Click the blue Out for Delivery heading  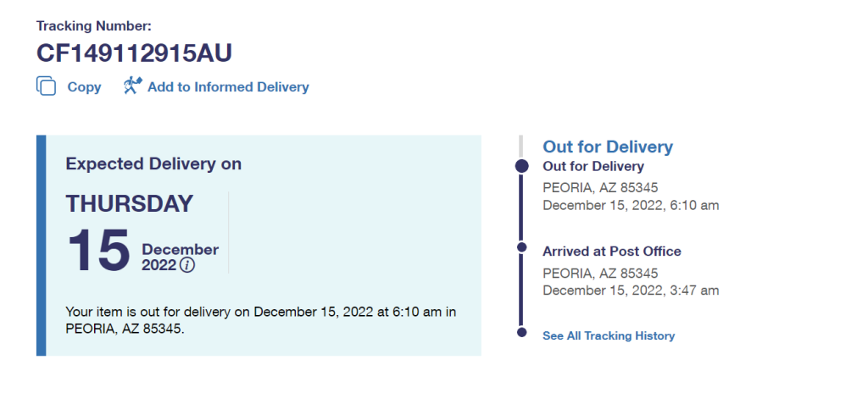click(608, 147)
